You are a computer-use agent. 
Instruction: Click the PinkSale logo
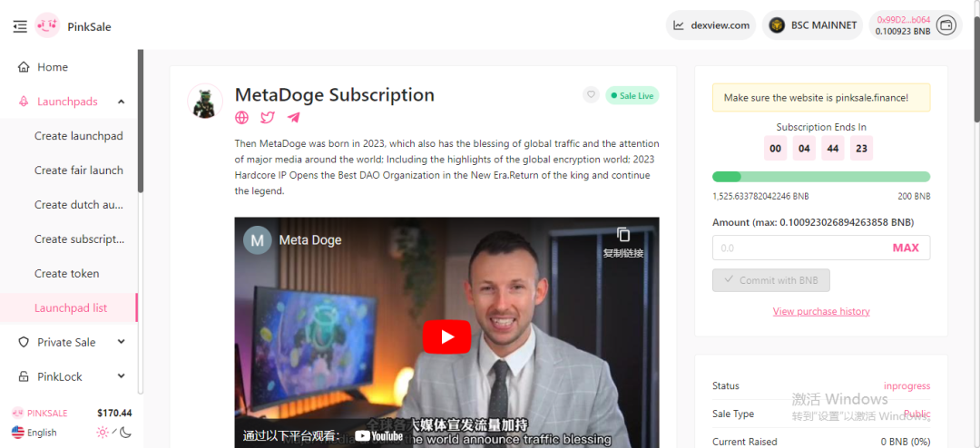[x=47, y=25]
